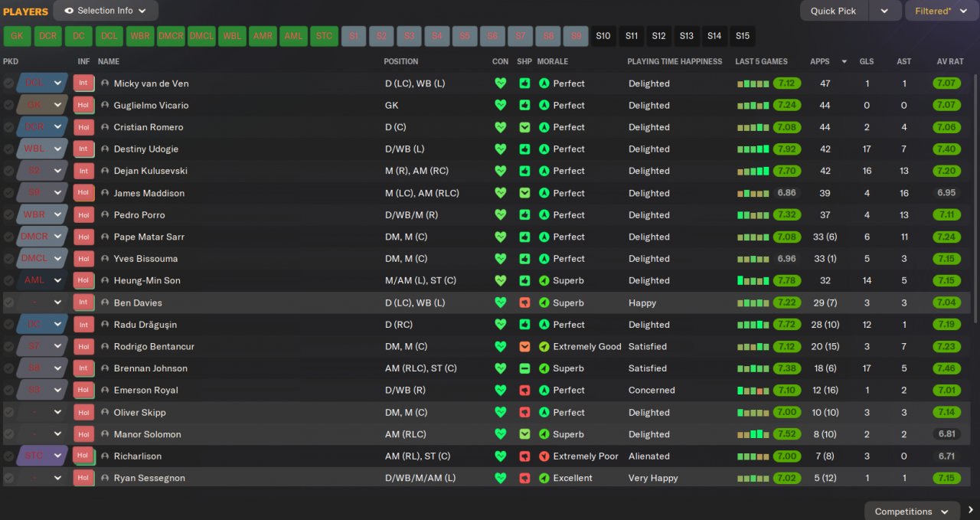Click the Hol badge for Richarlison
The width and height of the screenshot is (980, 520).
(x=83, y=456)
